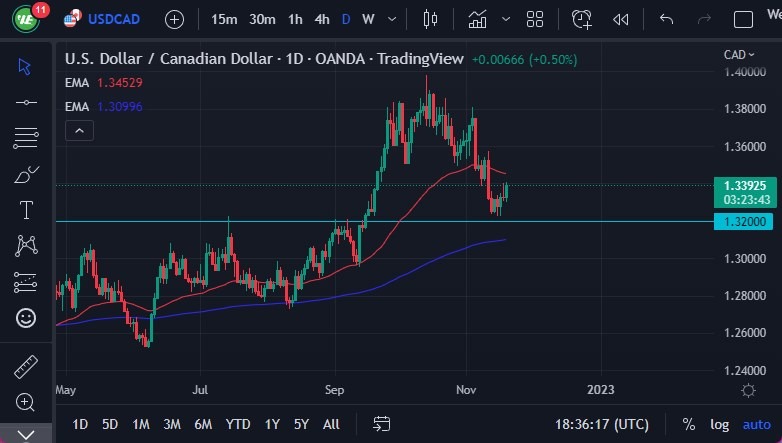Click the 18:36:17 (UTC) timezone clock
The image size is (782, 443).
click(x=602, y=424)
